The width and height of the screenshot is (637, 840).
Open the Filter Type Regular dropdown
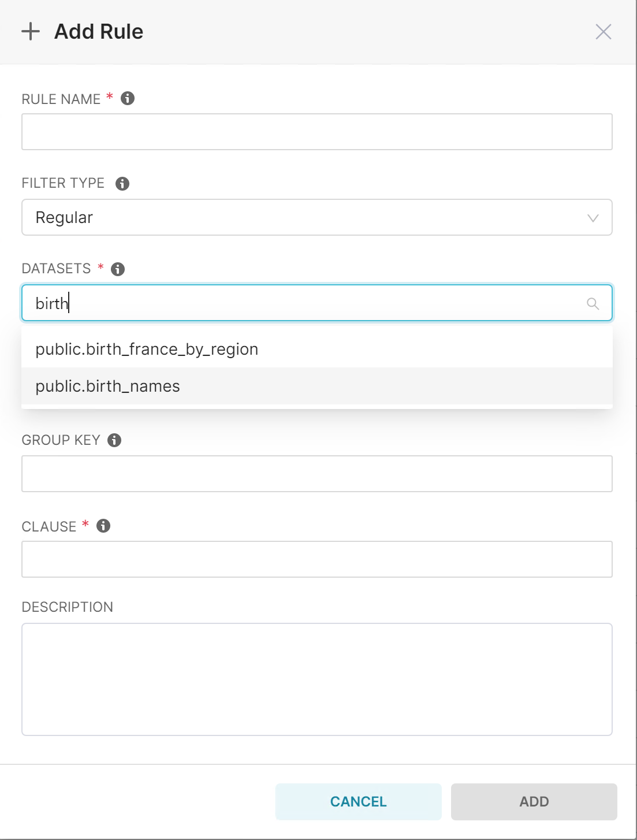(317, 217)
